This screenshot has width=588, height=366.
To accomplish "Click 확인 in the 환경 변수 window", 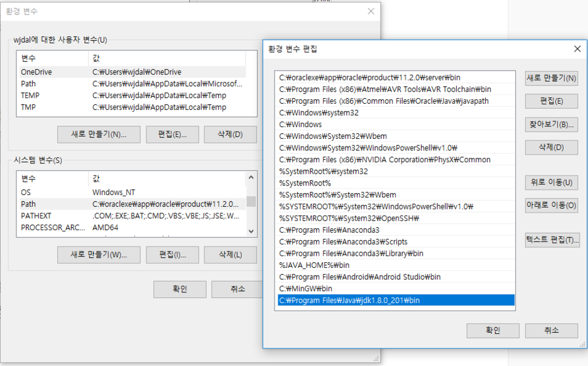I will pos(180,289).
